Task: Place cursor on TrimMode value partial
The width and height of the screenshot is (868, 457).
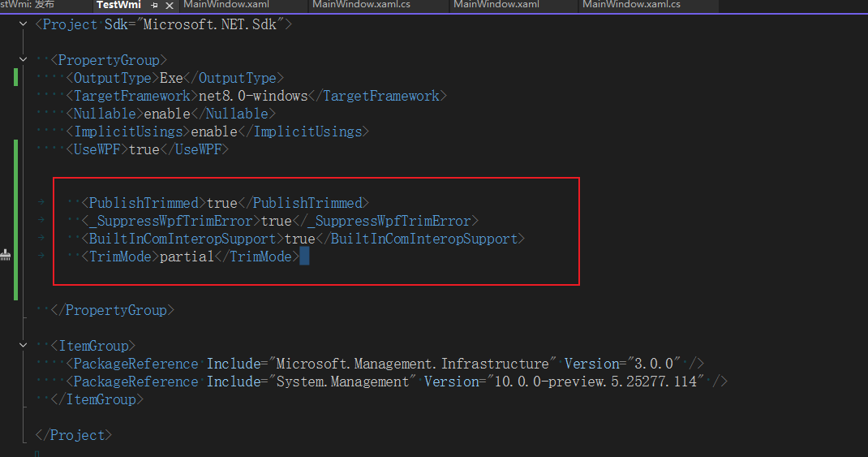Action: point(186,257)
